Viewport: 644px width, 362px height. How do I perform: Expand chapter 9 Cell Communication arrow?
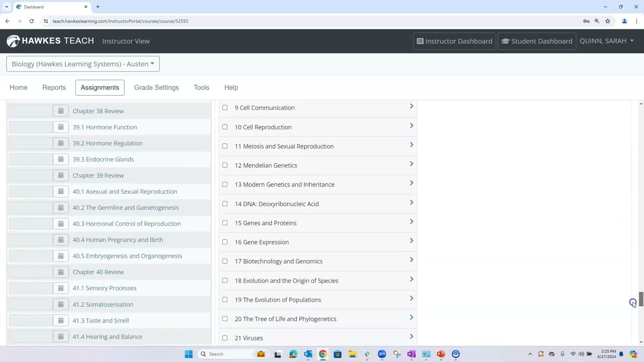click(411, 106)
